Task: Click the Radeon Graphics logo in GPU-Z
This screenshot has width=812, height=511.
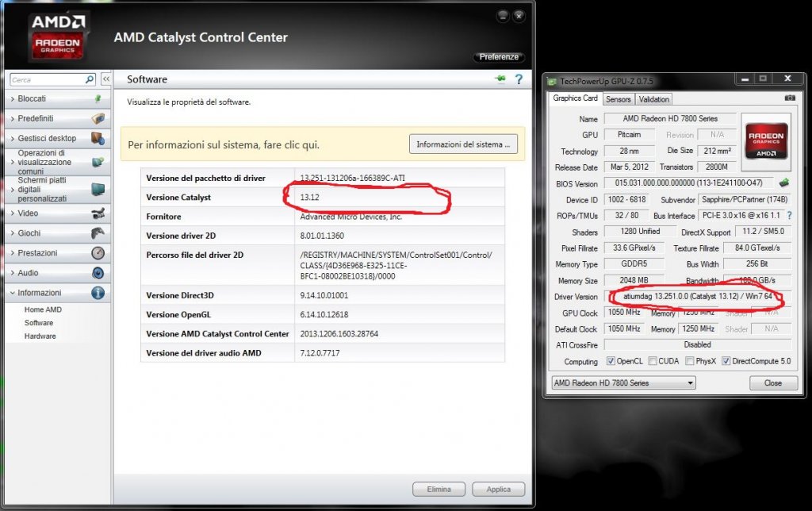Action: pyautogui.click(x=767, y=141)
